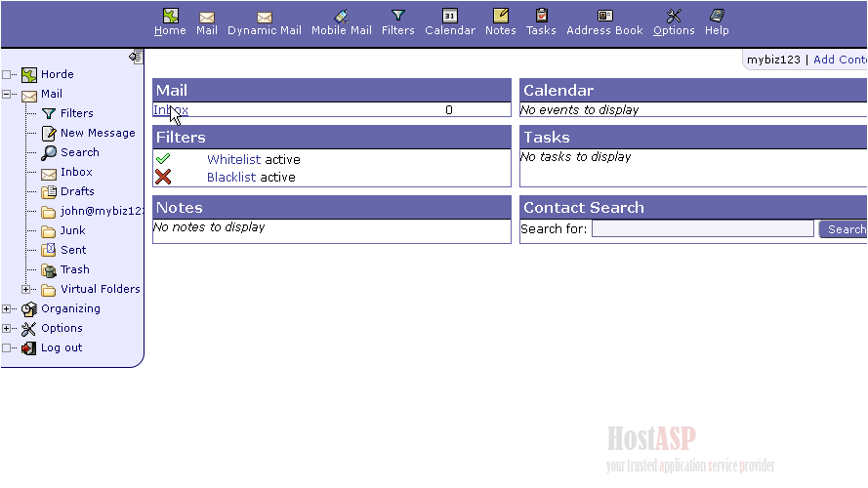The width and height of the screenshot is (868, 488).
Task: Open the Calendar icon in top toolbar
Action: tap(449, 16)
